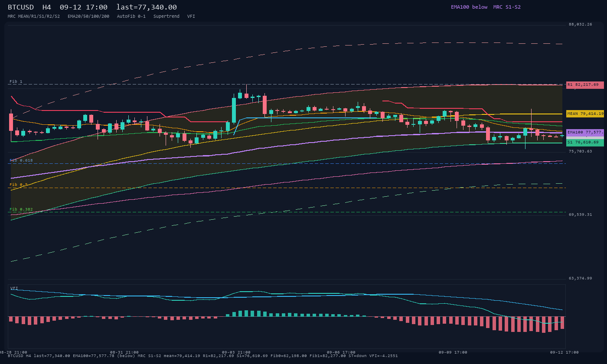Click the Fib 0.382 level label

coord(21,209)
